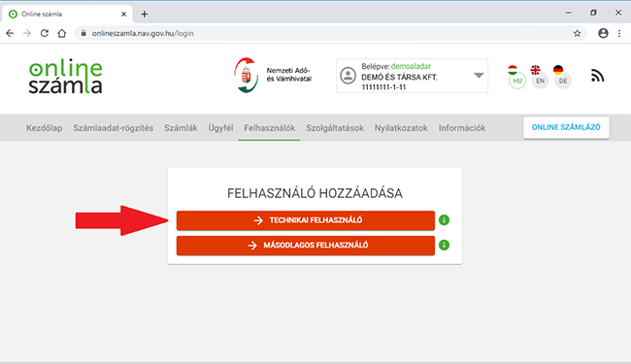Open the Szolgáltatások menu

point(335,128)
